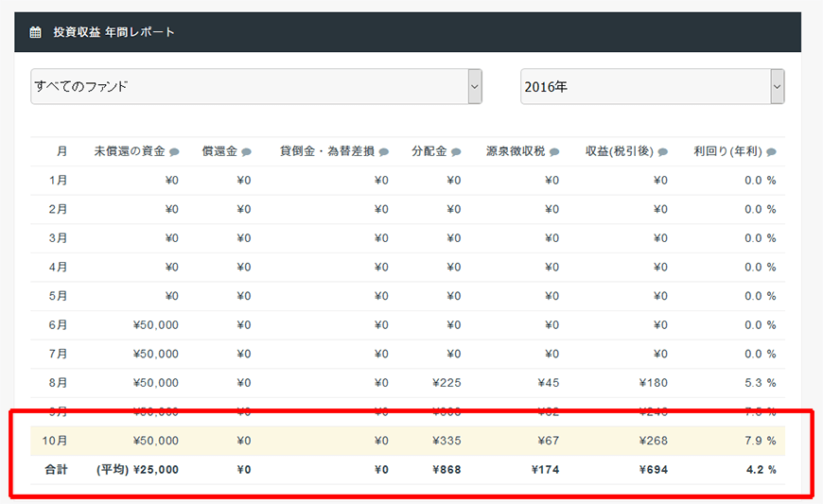Click the 源泉徴収税 column header text

(516, 151)
